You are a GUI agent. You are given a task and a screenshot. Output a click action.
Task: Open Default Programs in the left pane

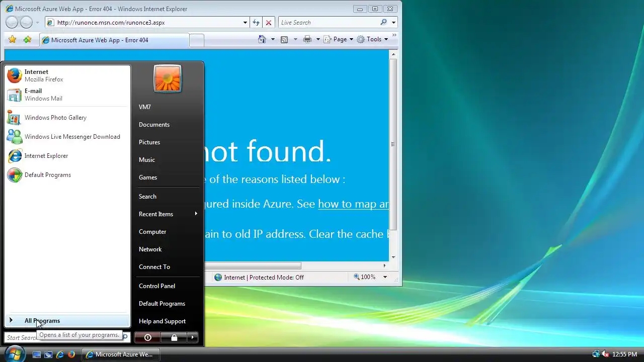click(x=67, y=175)
